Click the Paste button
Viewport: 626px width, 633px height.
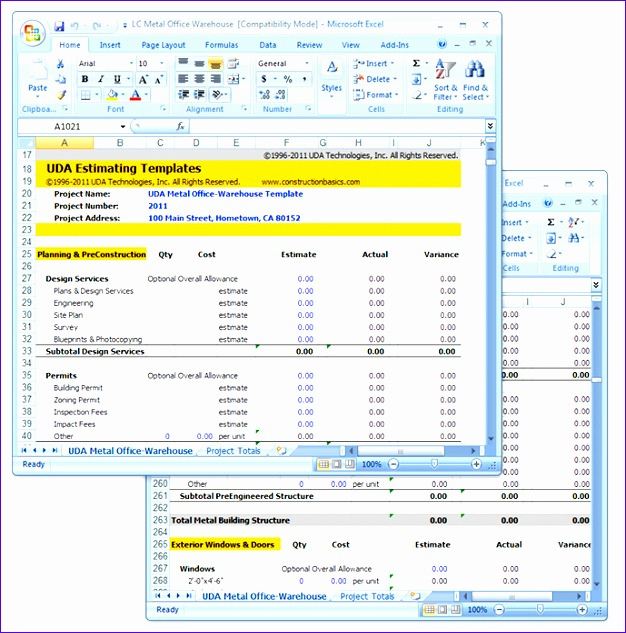coord(38,80)
